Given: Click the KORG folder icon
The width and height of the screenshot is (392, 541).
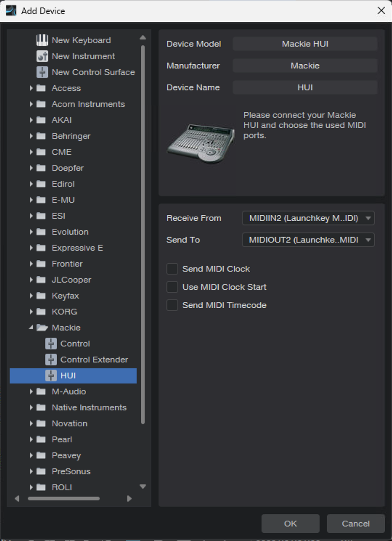Looking at the screenshot, I should [x=41, y=312].
